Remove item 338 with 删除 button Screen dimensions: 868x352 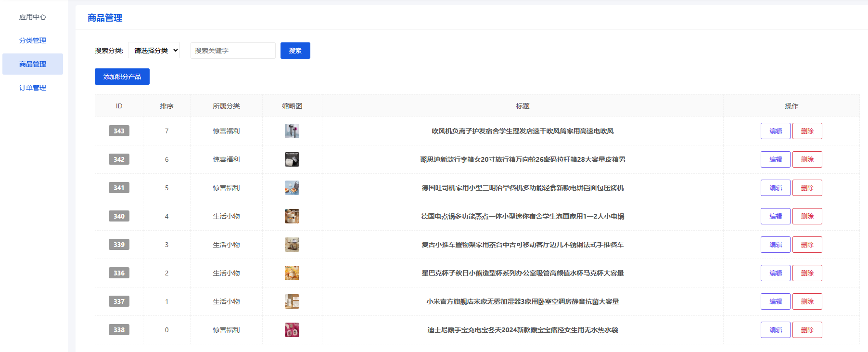[807, 330]
